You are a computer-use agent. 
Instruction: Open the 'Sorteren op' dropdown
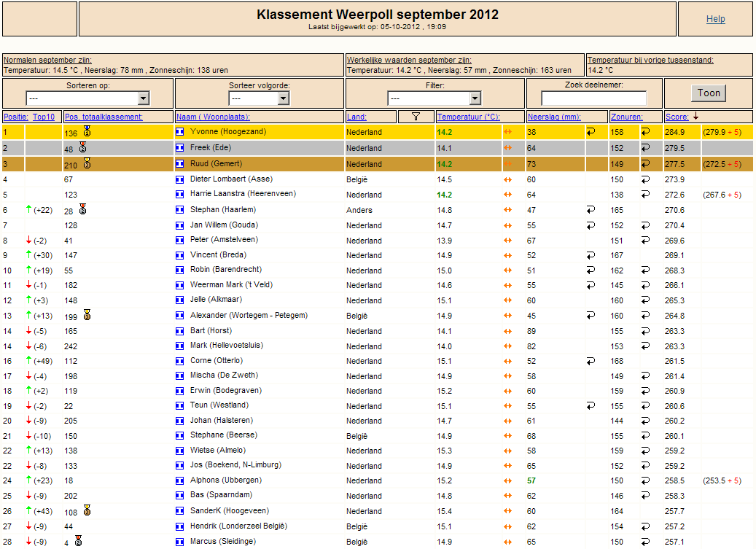pyautogui.click(x=87, y=98)
